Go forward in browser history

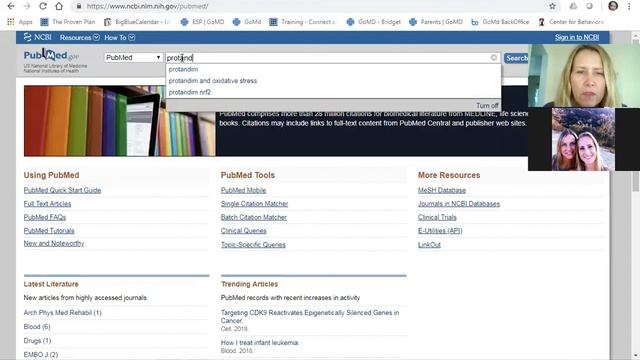click(27, 6)
